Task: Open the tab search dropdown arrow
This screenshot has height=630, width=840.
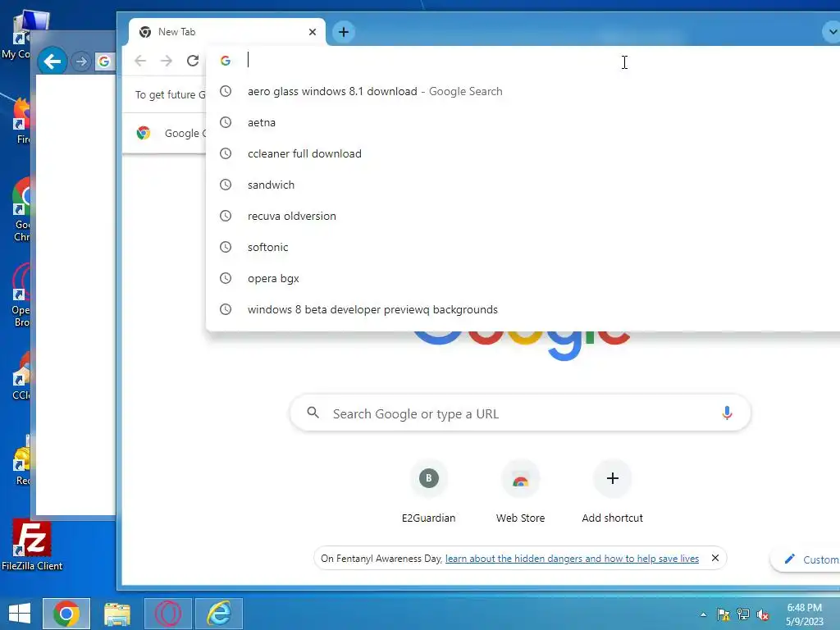Action: 832,32
